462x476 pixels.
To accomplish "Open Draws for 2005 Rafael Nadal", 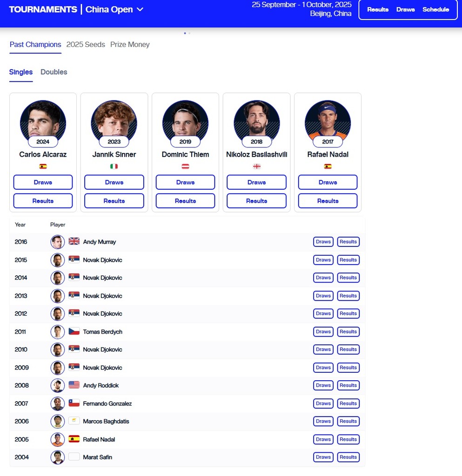I will [x=323, y=440].
